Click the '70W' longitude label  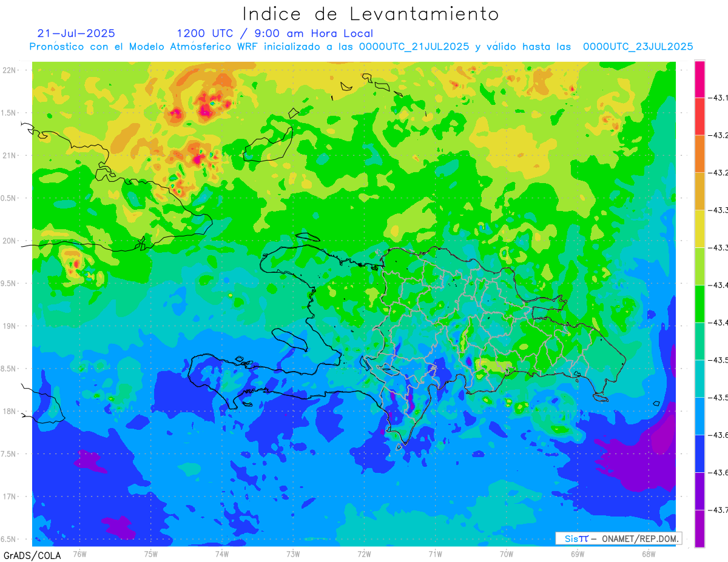pyautogui.click(x=507, y=554)
